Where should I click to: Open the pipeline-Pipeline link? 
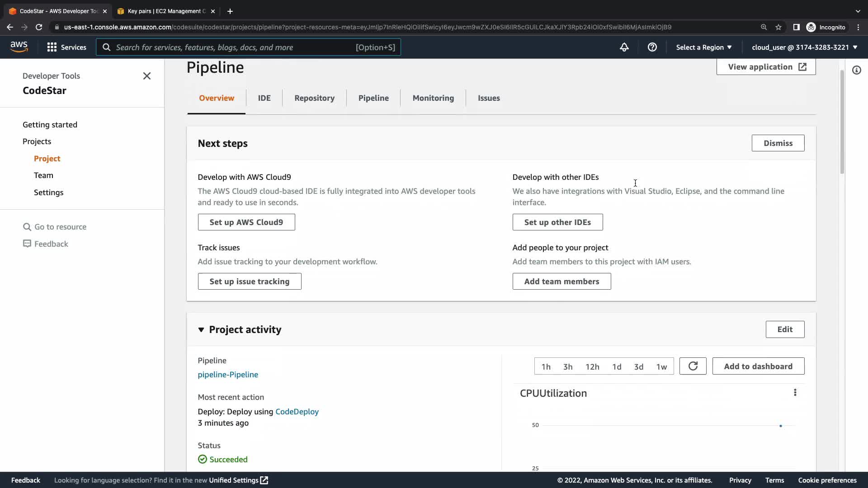coord(228,375)
